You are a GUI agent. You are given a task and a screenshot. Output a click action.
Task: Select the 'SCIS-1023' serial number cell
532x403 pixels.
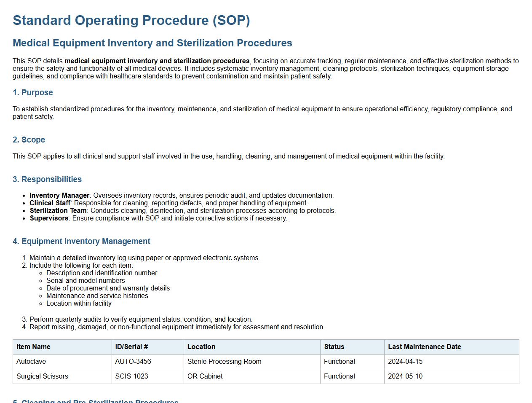(131, 376)
